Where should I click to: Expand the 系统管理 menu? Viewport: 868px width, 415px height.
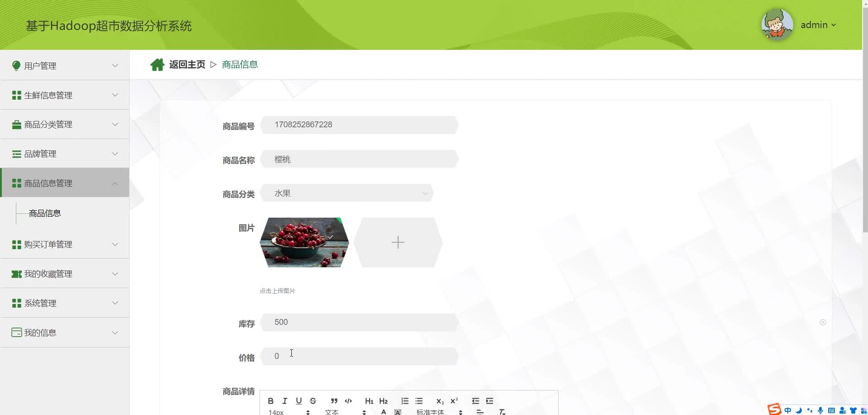[65, 303]
